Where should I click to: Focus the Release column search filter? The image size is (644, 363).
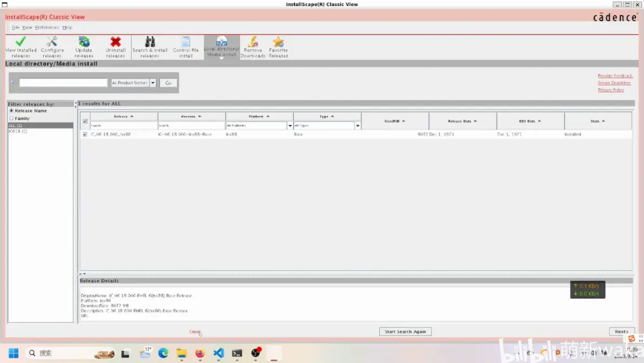coord(124,126)
